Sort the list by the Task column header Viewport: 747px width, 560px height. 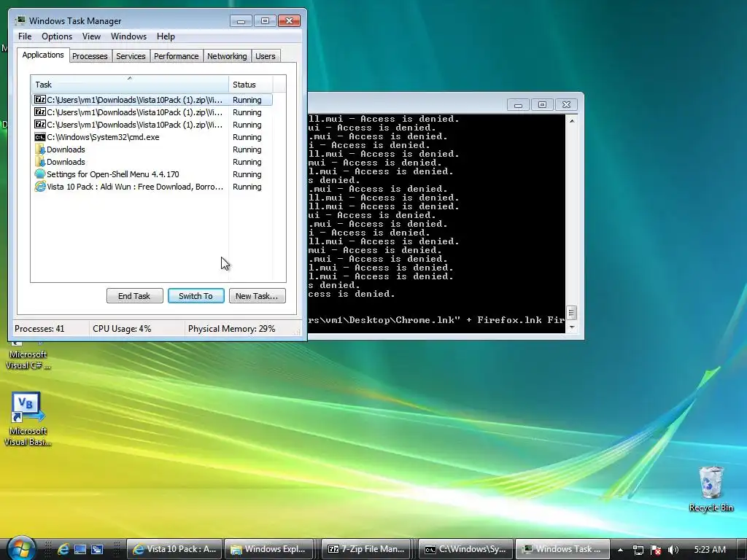point(130,85)
